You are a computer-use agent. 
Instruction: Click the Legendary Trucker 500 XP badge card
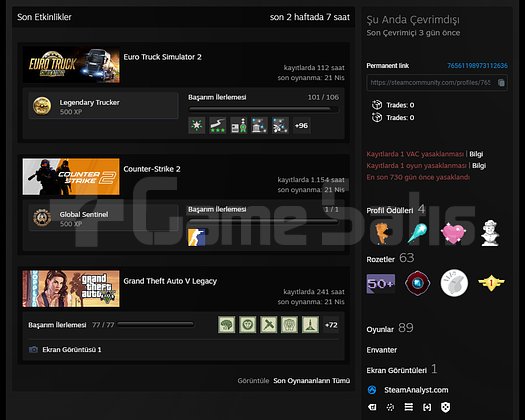tap(103, 106)
